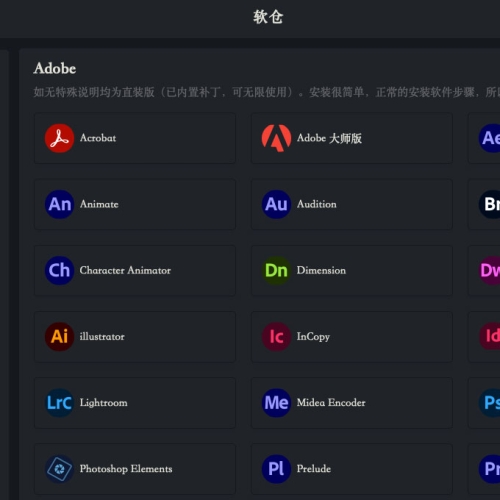Click the InCopy Ic icon
Image resolution: width=500 pixels, height=500 pixels.
[276, 336]
